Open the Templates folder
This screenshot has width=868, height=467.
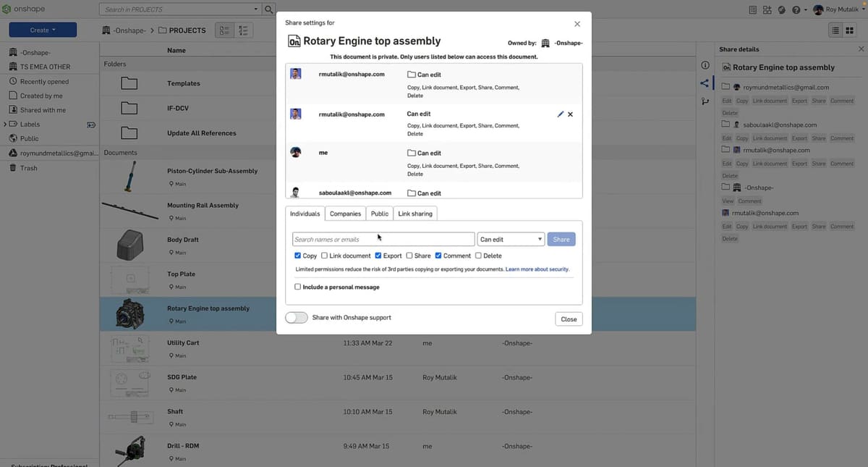tap(184, 83)
